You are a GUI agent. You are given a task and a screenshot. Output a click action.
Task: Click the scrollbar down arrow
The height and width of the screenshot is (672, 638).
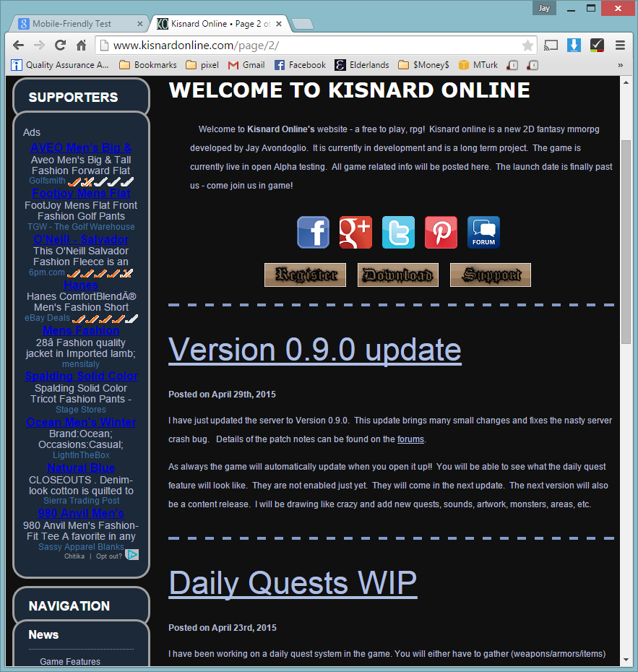626,660
